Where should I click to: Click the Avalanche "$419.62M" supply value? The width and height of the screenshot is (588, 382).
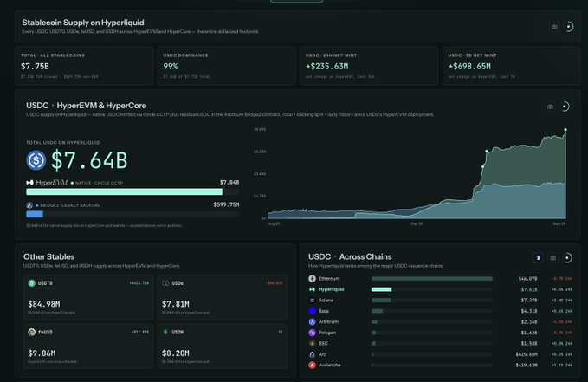[x=527, y=366]
